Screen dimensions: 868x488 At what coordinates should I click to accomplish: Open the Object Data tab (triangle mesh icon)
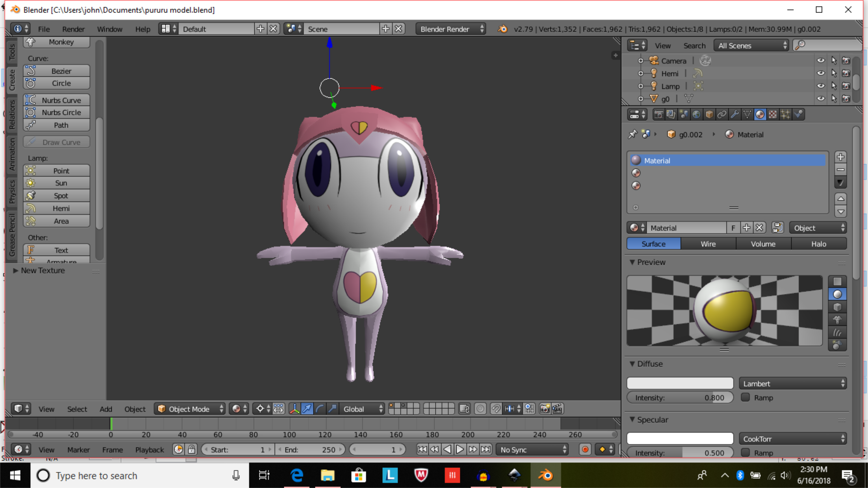click(x=747, y=115)
